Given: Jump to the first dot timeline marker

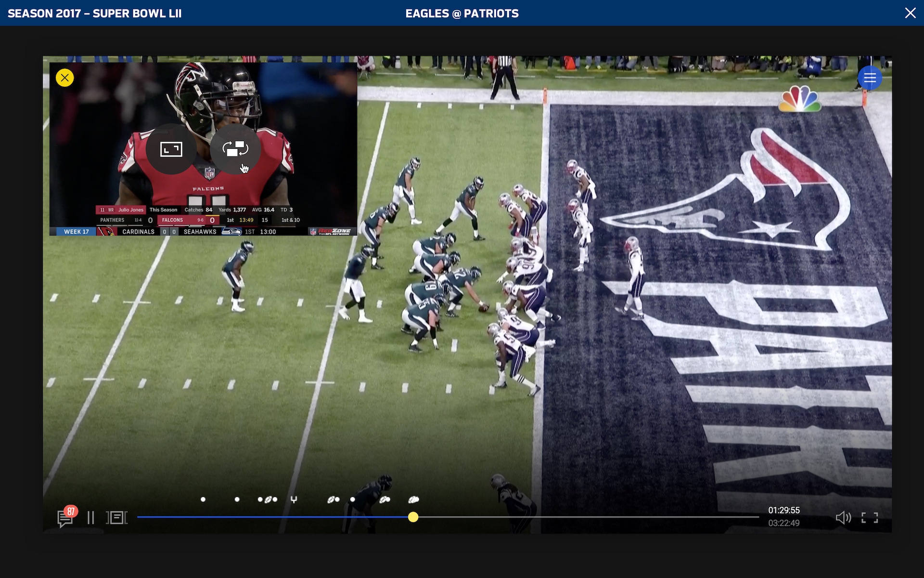Looking at the screenshot, I should (203, 499).
